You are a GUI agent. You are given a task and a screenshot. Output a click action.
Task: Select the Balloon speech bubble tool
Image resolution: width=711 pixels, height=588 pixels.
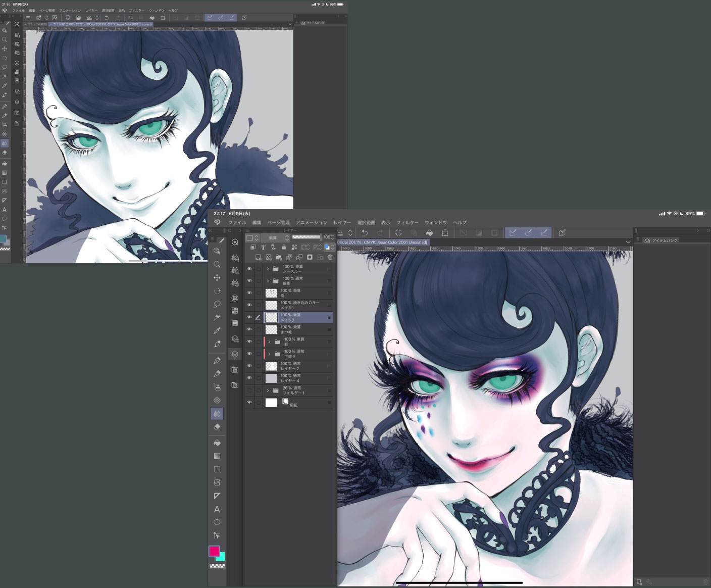tap(217, 522)
